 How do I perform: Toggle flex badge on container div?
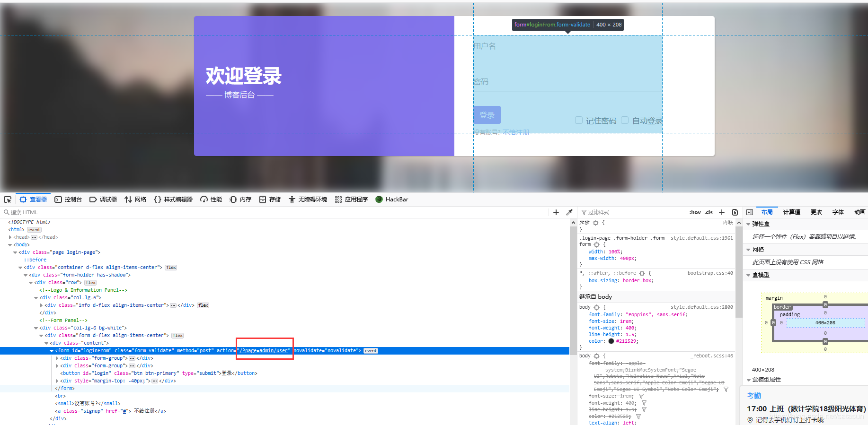coord(171,268)
